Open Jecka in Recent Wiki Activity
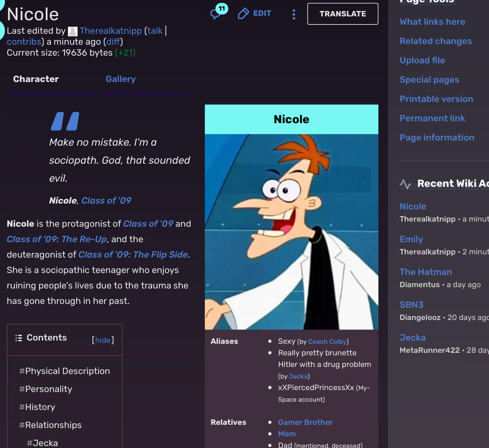This screenshot has height=448, width=489. point(413,338)
